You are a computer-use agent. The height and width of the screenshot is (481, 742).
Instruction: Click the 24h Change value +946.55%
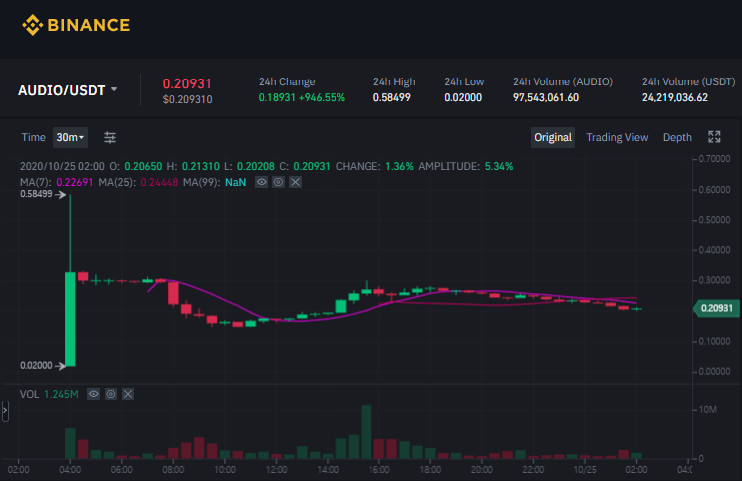(321, 98)
